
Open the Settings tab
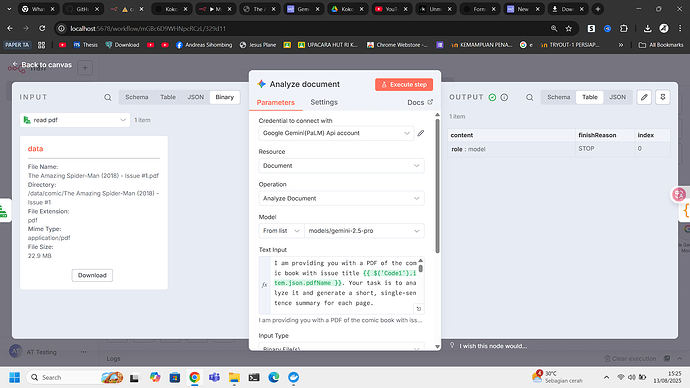tap(324, 102)
